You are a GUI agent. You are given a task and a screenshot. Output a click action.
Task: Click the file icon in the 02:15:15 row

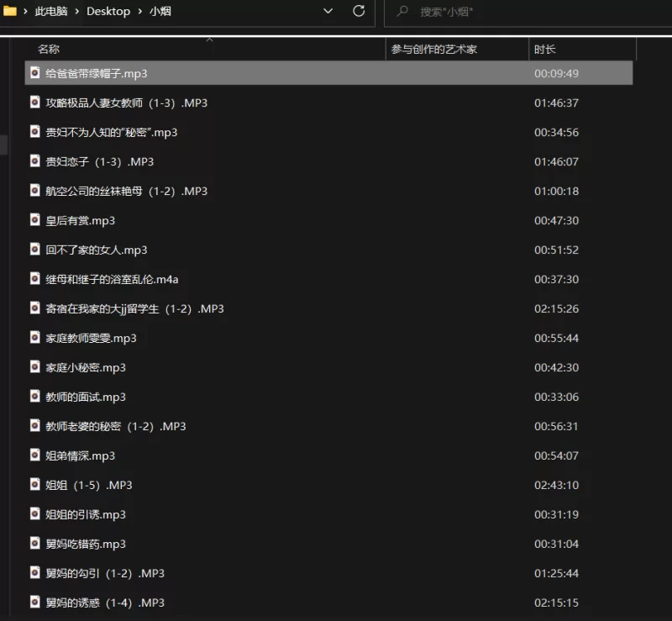tap(35, 603)
